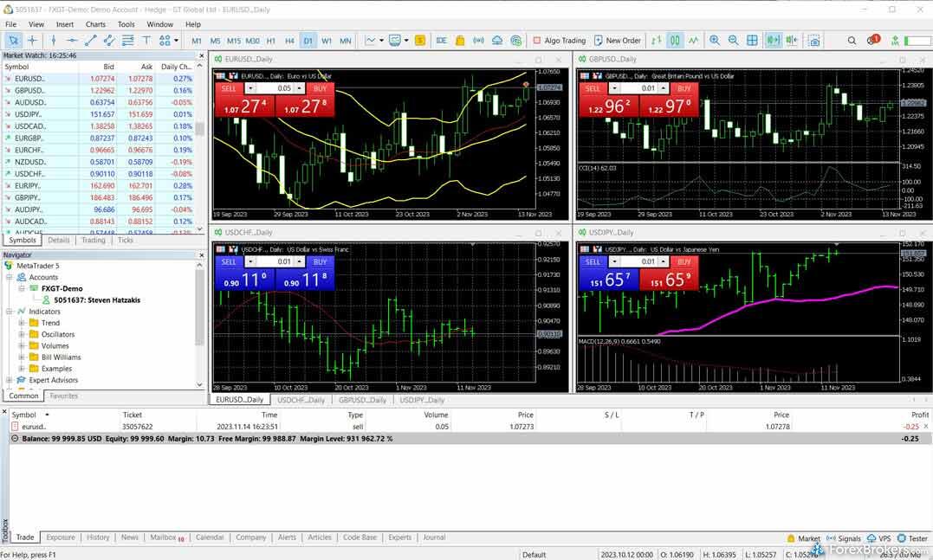Click the yellow dollar toolbar icon
Screen dimensions: 933x560
tap(420, 41)
